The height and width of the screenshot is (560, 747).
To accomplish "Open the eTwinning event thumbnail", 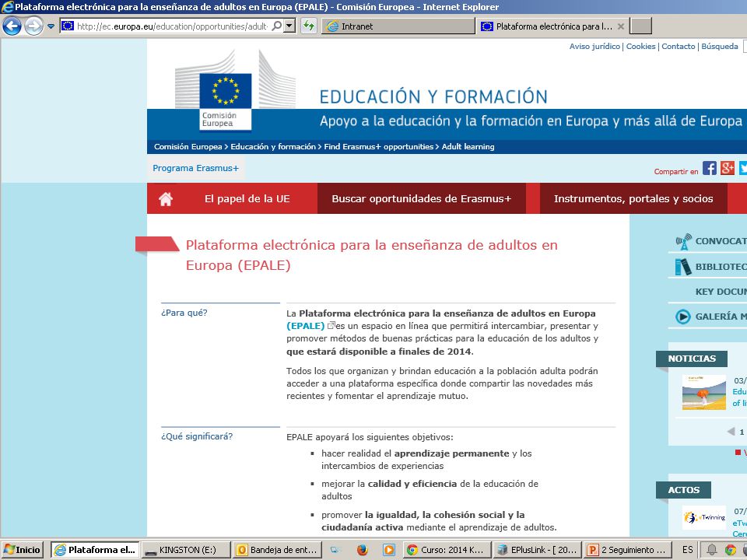I will pyautogui.click(x=704, y=517).
